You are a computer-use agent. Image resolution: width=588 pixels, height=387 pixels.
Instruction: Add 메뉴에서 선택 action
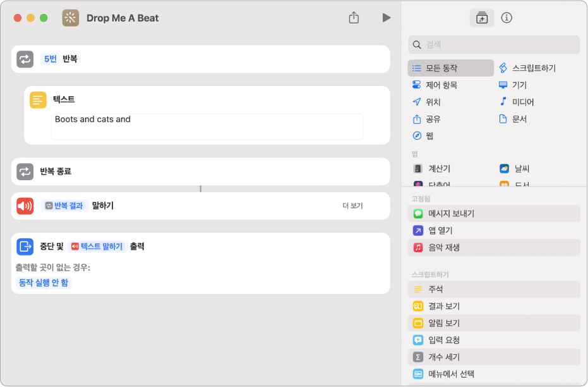[494, 374]
